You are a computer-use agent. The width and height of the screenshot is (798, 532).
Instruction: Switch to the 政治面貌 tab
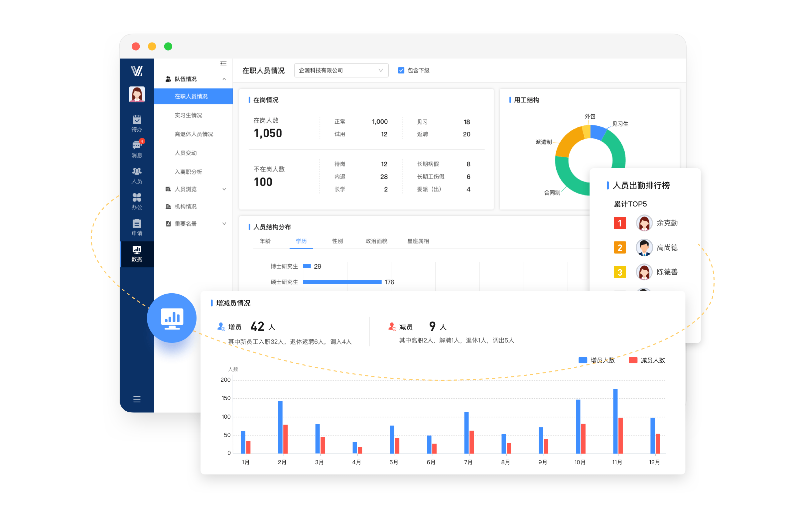tap(376, 241)
